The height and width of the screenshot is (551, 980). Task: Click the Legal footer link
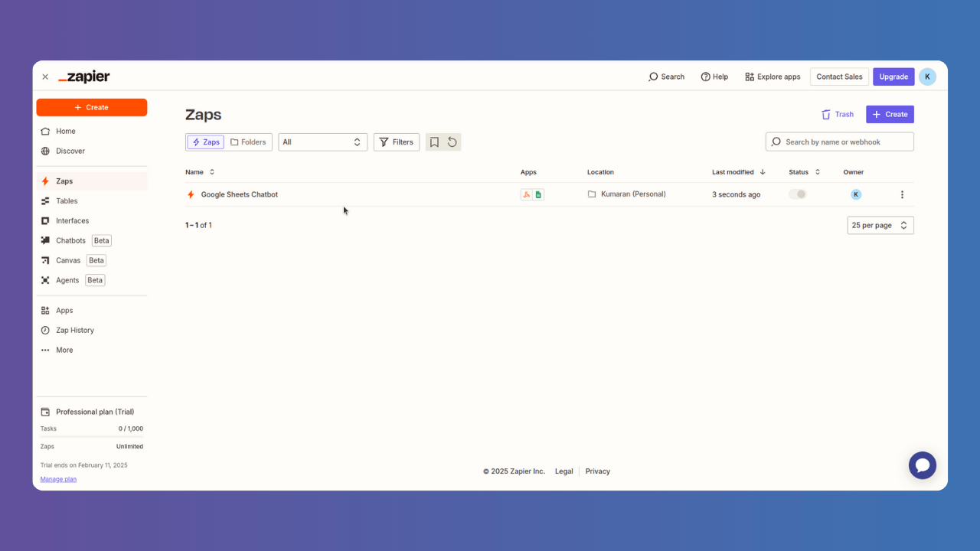(x=564, y=471)
